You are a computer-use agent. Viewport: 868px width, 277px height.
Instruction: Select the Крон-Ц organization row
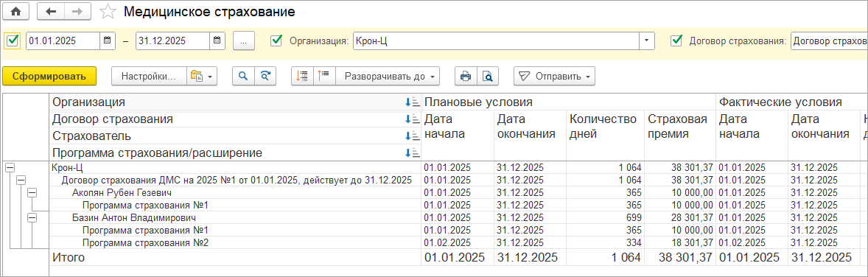[x=235, y=167]
